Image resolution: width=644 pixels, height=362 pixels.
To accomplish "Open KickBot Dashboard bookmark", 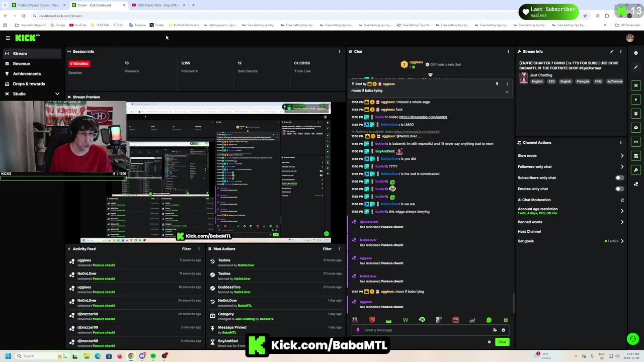I will 184,25.
